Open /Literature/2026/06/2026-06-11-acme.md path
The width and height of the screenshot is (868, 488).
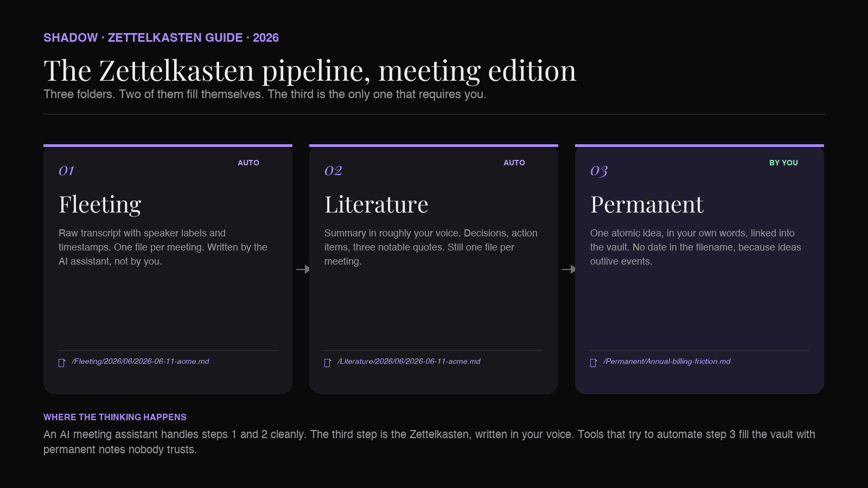(x=409, y=362)
